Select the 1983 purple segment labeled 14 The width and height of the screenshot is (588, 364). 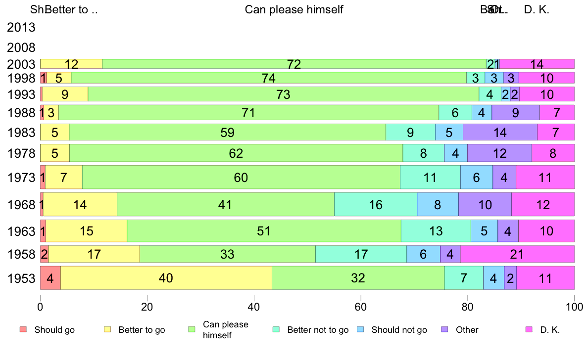click(500, 133)
